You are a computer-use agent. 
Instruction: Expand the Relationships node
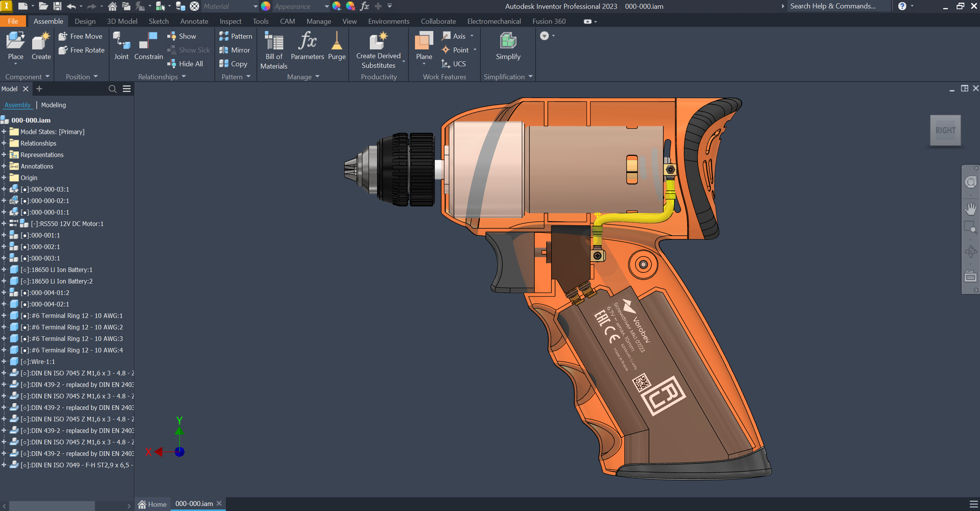coord(4,143)
